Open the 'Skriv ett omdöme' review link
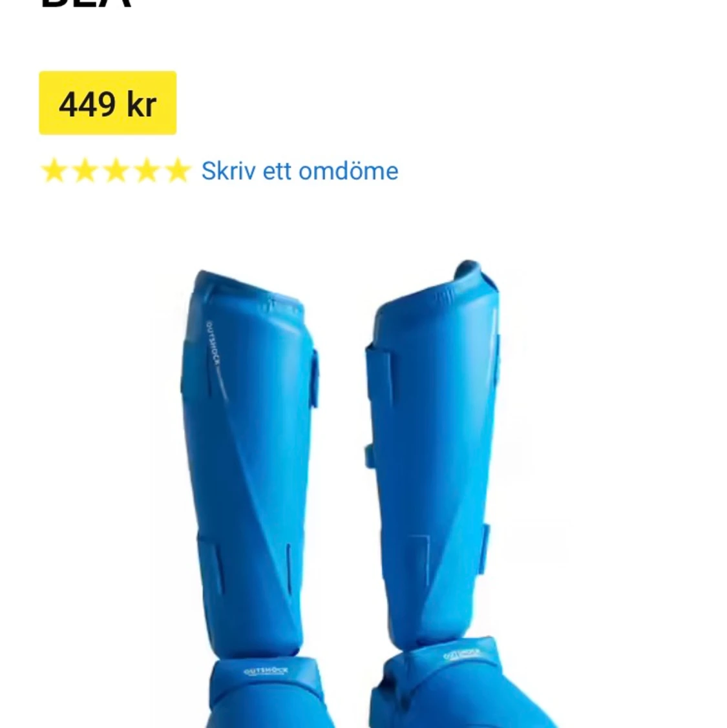The height and width of the screenshot is (728, 727). [x=300, y=171]
